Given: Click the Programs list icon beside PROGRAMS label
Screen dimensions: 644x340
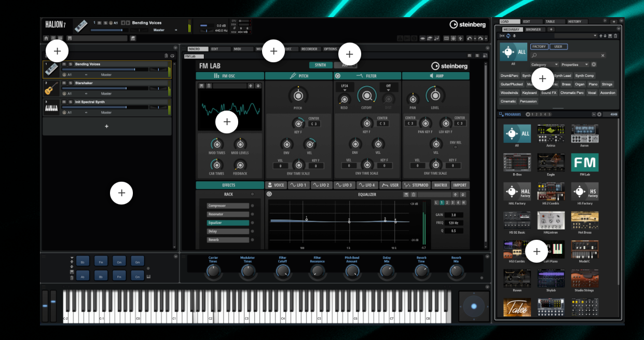Looking at the screenshot, I should (x=501, y=114).
